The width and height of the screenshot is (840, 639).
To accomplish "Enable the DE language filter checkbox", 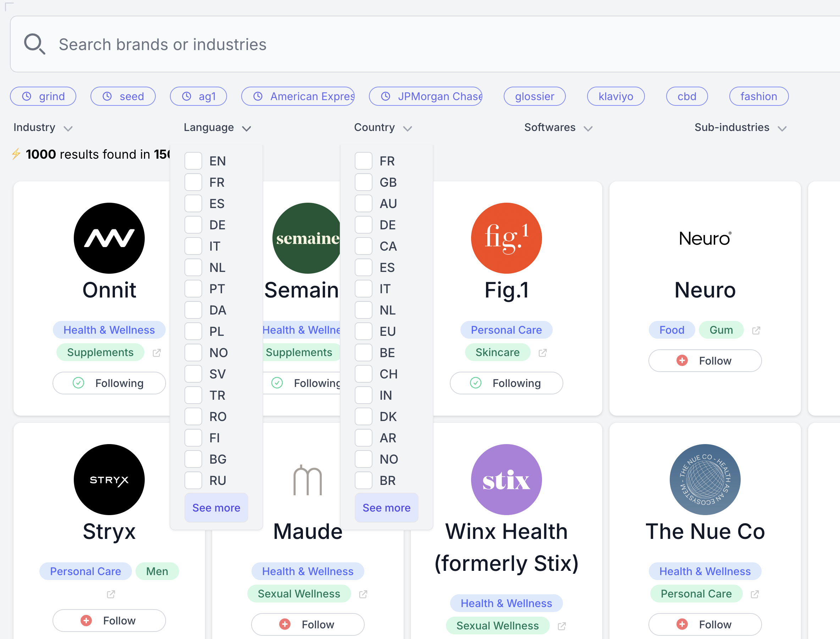I will click(x=193, y=225).
